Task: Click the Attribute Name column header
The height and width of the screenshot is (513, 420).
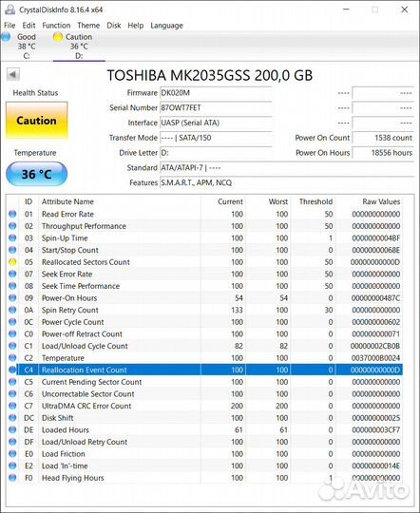Action: click(67, 201)
